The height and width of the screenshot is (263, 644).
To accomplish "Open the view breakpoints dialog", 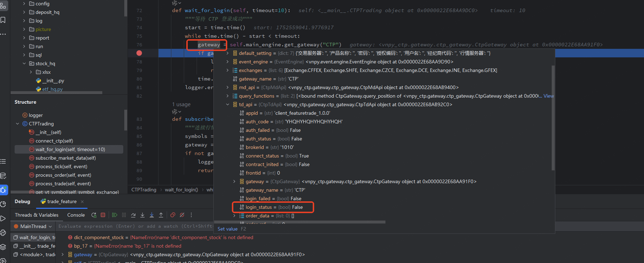I will point(173,215).
